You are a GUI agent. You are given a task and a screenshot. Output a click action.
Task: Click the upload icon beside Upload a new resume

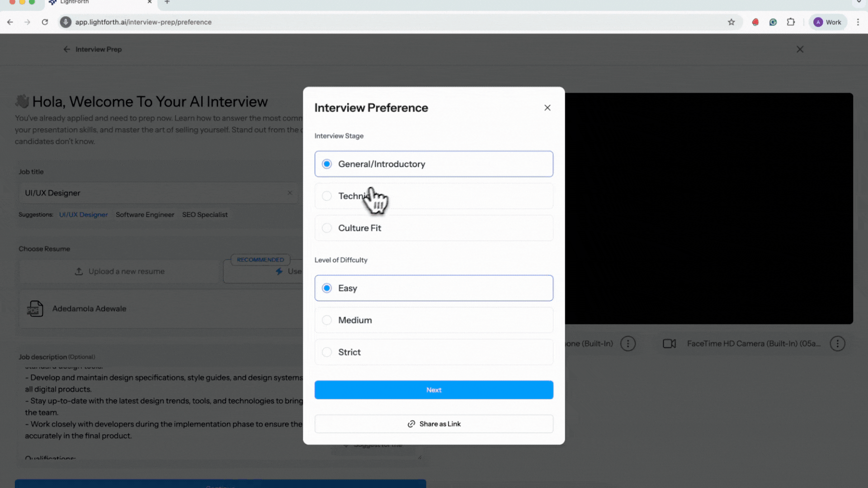[x=79, y=271]
